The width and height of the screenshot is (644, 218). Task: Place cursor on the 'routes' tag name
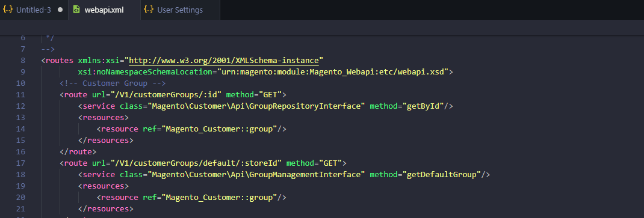[x=60, y=61]
